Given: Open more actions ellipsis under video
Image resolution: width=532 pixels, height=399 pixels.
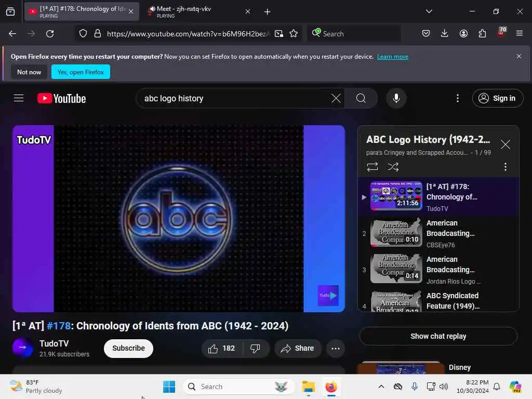Looking at the screenshot, I should (x=336, y=349).
